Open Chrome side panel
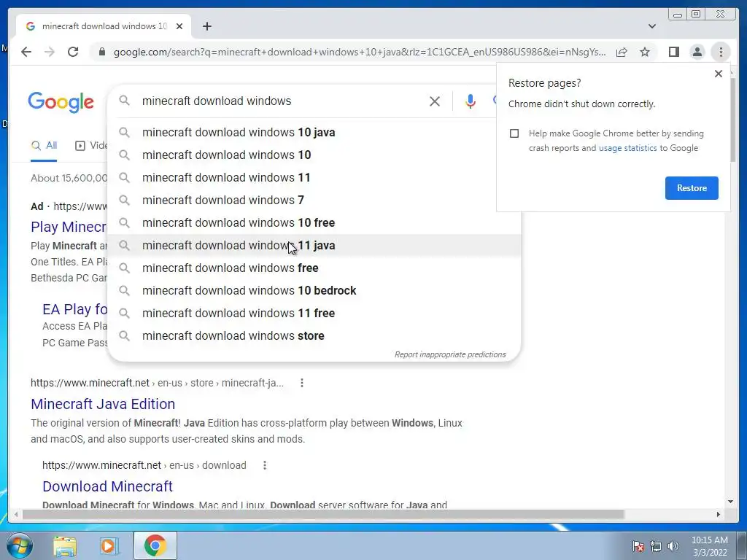The image size is (747, 560). (x=673, y=52)
